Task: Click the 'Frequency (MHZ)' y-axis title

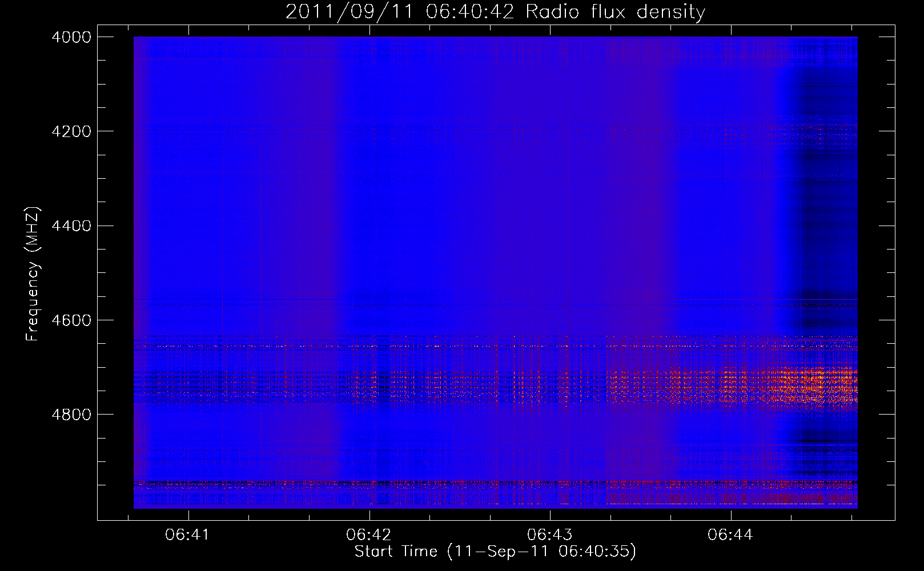Action: coord(33,274)
